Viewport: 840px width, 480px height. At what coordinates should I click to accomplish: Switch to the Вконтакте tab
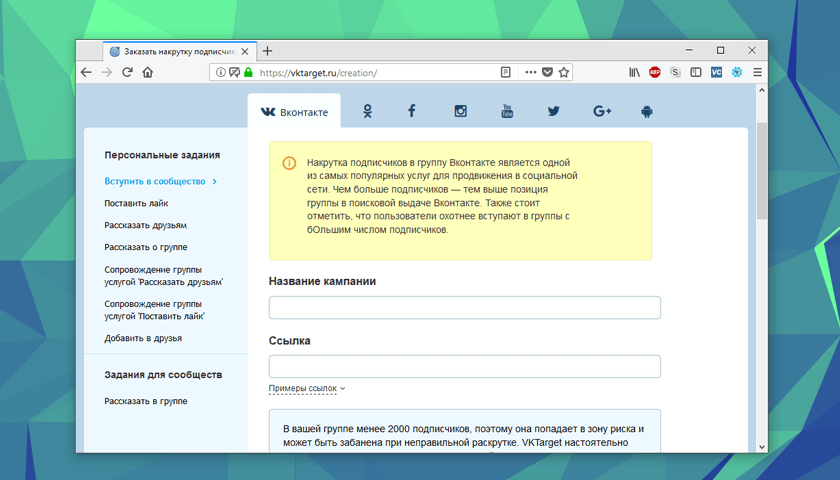point(294,112)
